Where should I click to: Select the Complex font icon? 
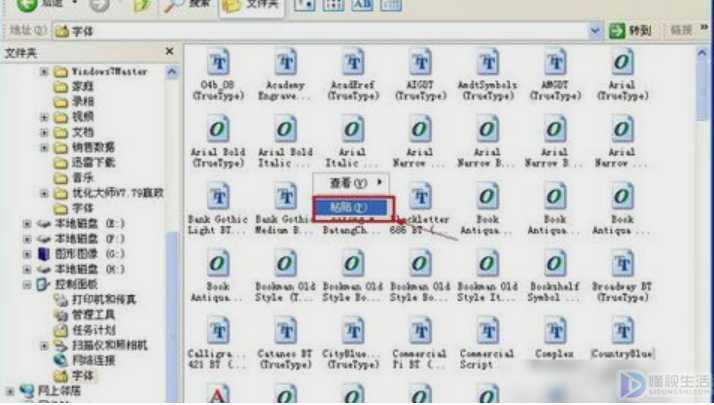pos(555,330)
